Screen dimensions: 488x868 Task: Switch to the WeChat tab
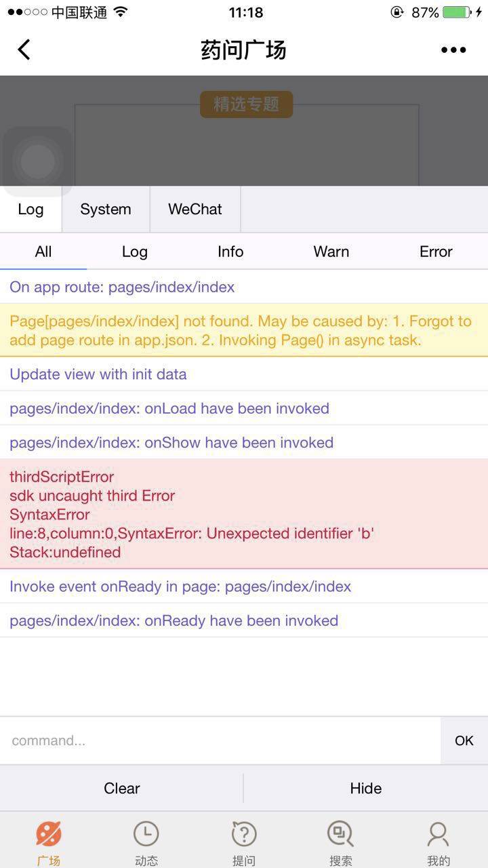point(195,210)
